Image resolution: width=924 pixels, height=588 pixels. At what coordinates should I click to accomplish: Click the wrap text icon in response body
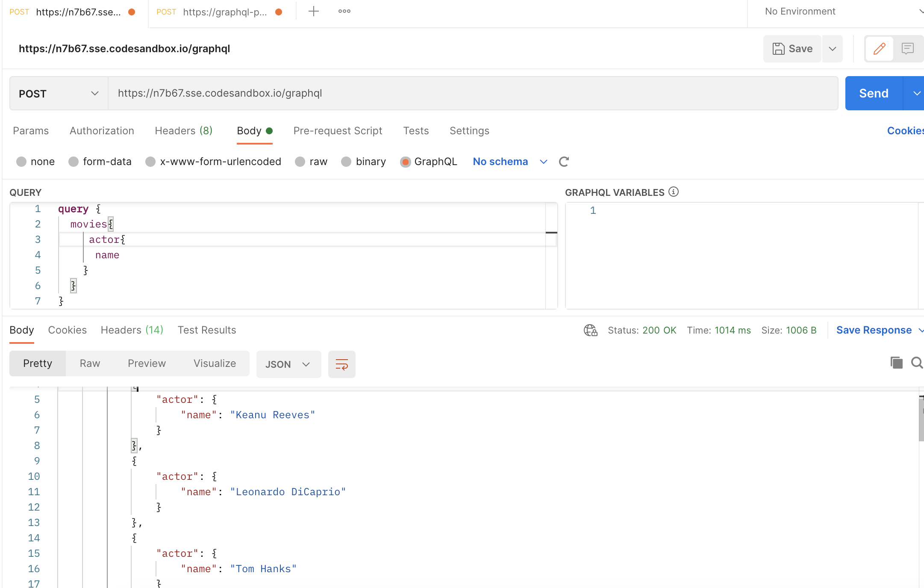click(342, 364)
